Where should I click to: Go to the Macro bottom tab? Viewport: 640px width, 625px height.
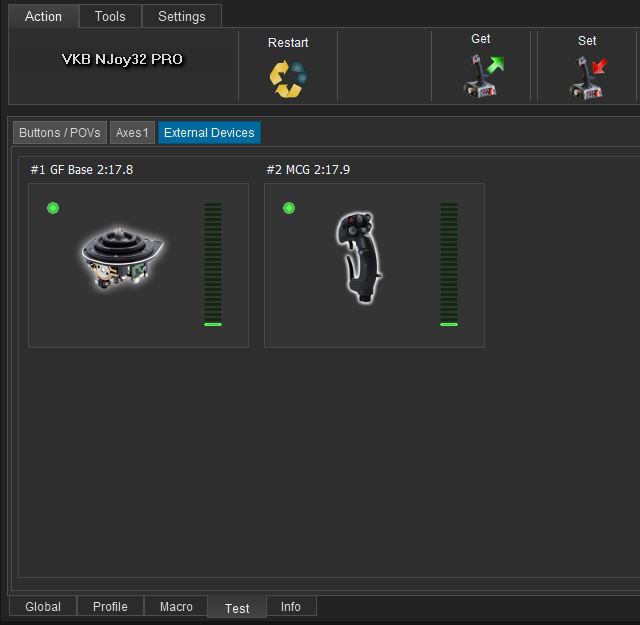(x=176, y=607)
